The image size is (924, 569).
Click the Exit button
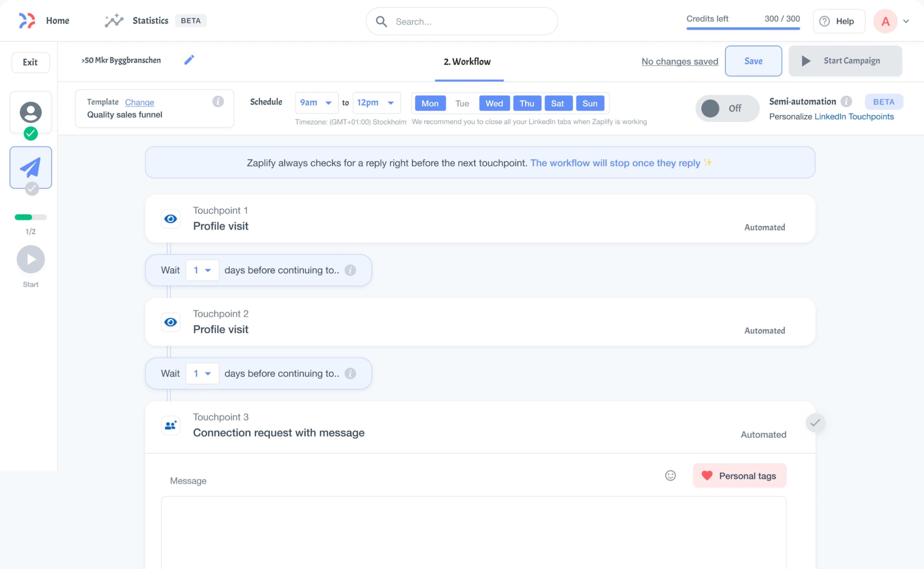click(x=31, y=62)
